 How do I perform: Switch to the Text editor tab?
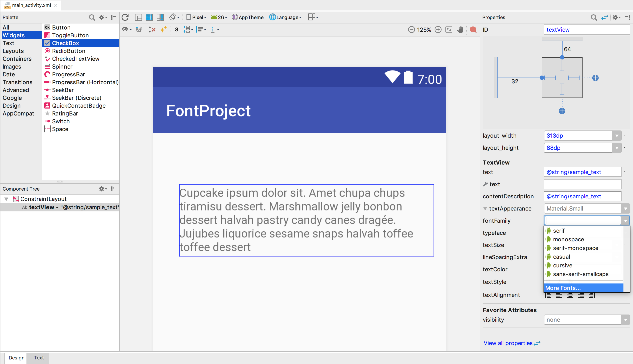pos(38,358)
